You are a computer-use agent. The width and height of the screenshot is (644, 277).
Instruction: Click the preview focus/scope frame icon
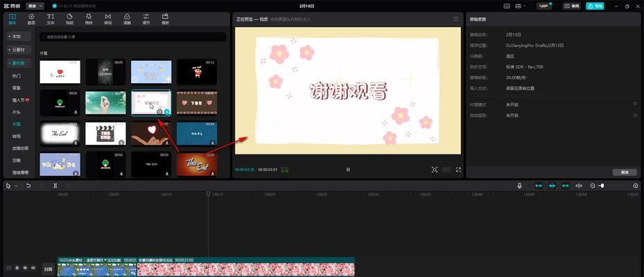(435, 170)
